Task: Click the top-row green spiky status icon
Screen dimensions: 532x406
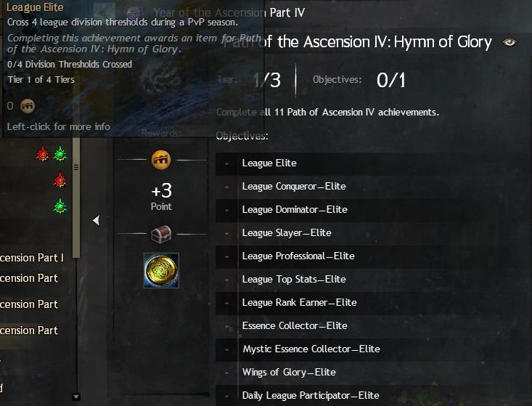Action: tap(60, 154)
